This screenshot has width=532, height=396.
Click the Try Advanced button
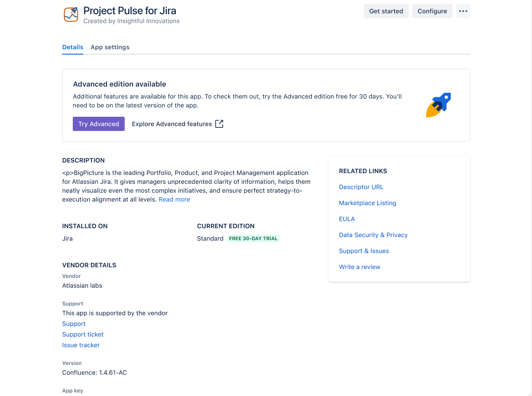[99, 124]
